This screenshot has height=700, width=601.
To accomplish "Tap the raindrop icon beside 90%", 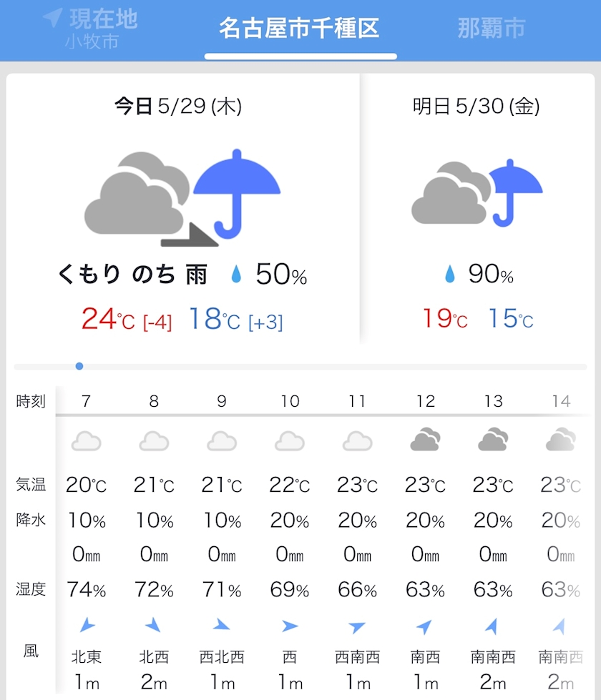I will tap(450, 274).
